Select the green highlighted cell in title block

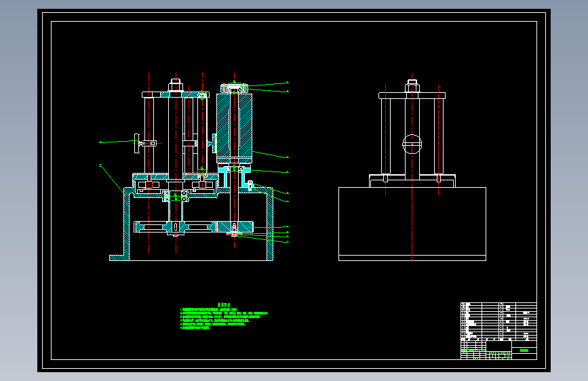524,350
